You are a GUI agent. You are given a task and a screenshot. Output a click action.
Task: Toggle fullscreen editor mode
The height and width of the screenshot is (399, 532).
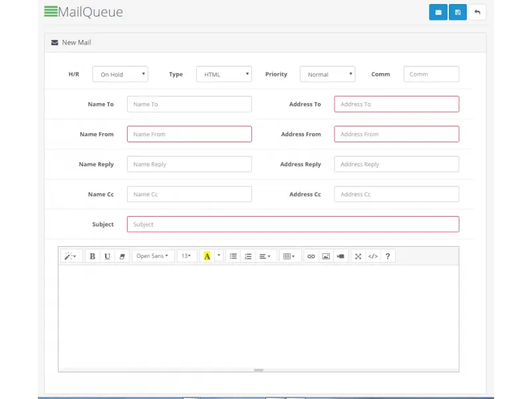(x=358, y=256)
